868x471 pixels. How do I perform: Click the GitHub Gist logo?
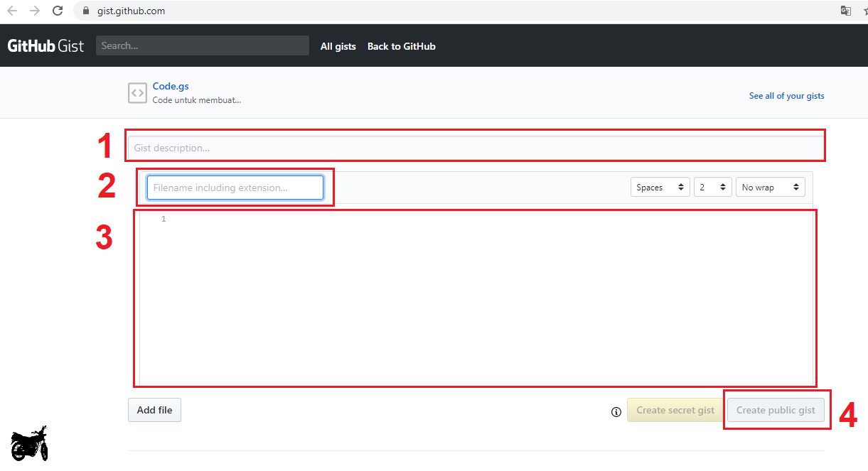45,46
